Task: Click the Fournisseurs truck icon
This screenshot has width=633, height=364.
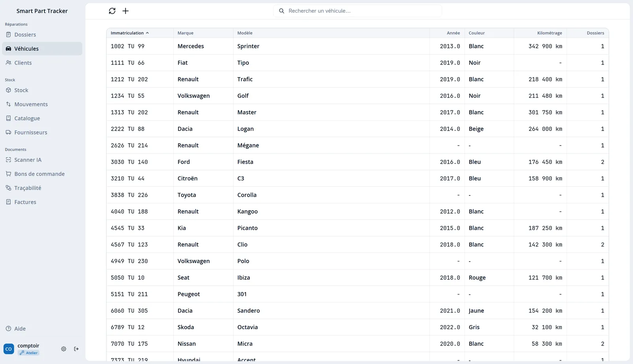Action: [8, 132]
